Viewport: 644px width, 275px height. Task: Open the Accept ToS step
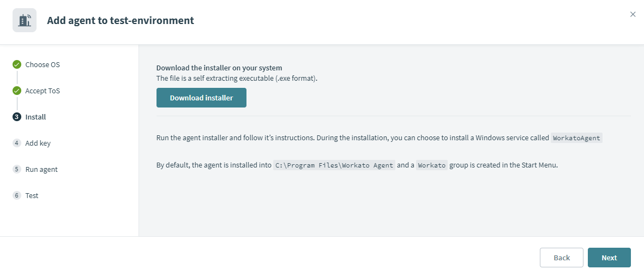[x=43, y=91]
